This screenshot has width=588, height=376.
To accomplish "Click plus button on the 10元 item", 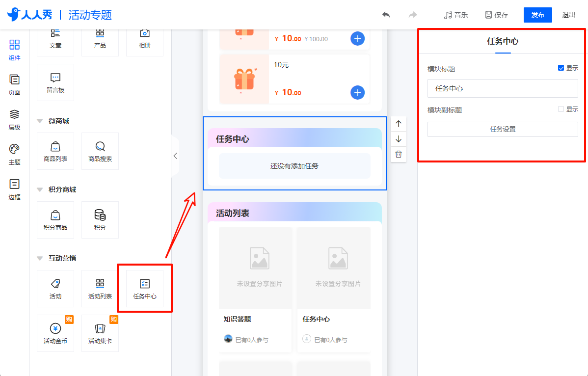I will click(x=357, y=93).
